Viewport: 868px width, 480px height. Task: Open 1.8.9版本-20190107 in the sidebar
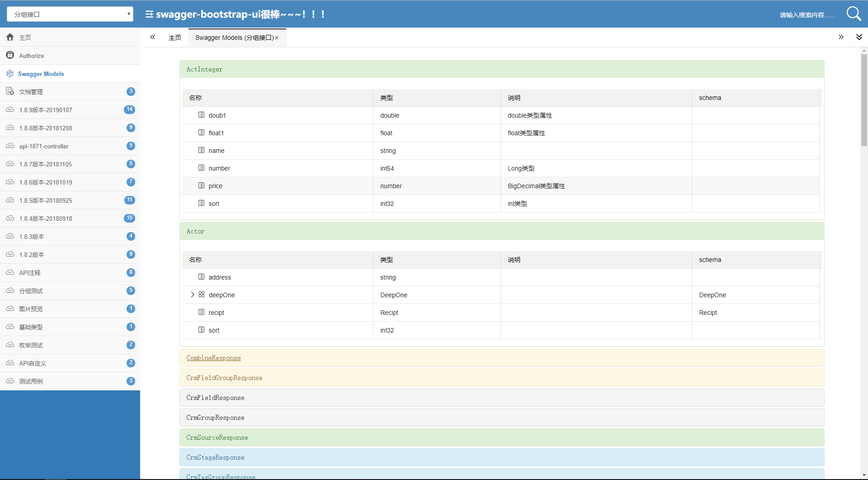(x=46, y=110)
